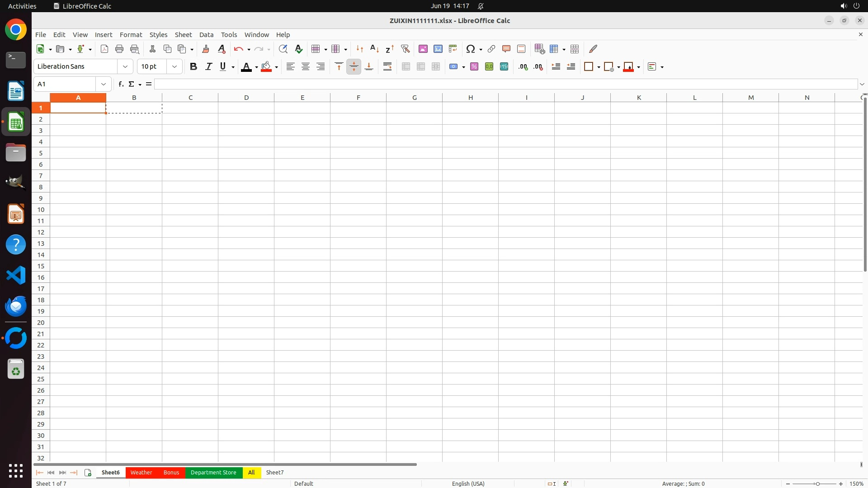The width and height of the screenshot is (868, 488).
Task: Open the Data menu
Action: tap(206, 35)
